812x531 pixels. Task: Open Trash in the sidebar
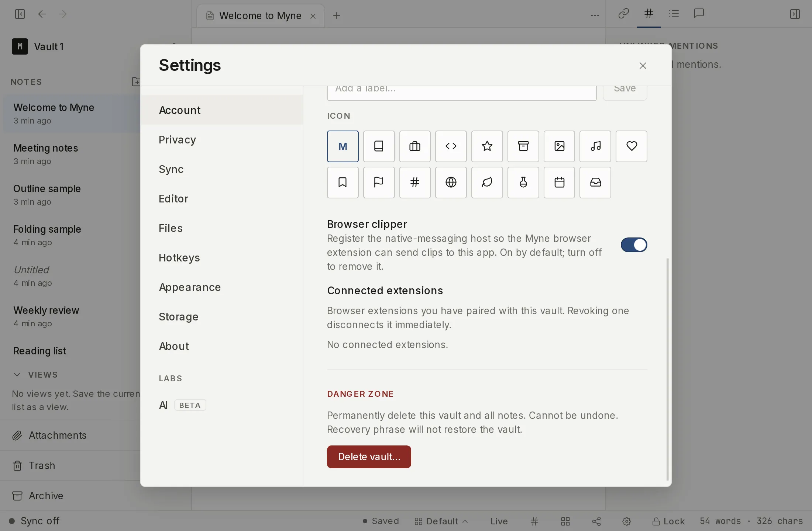click(70, 466)
